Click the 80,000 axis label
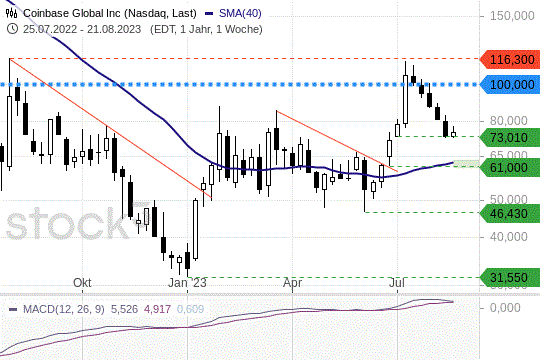Image resolution: width=540 pixels, height=360 pixels. coord(509,121)
